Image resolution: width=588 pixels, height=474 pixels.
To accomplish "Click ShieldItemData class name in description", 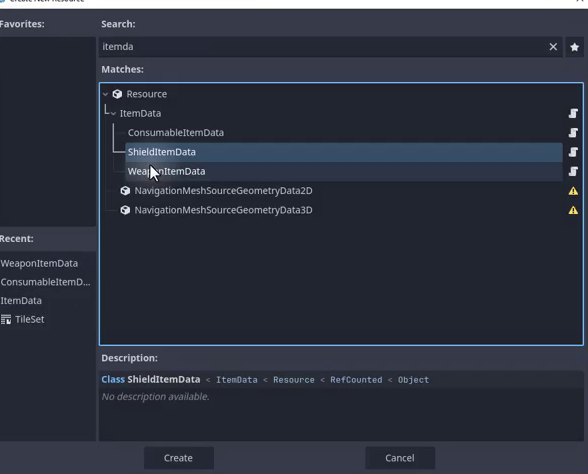I will pos(164,380).
